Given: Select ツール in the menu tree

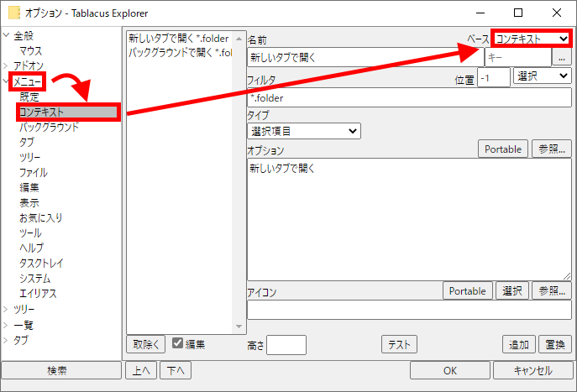Looking at the screenshot, I should (x=30, y=233).
